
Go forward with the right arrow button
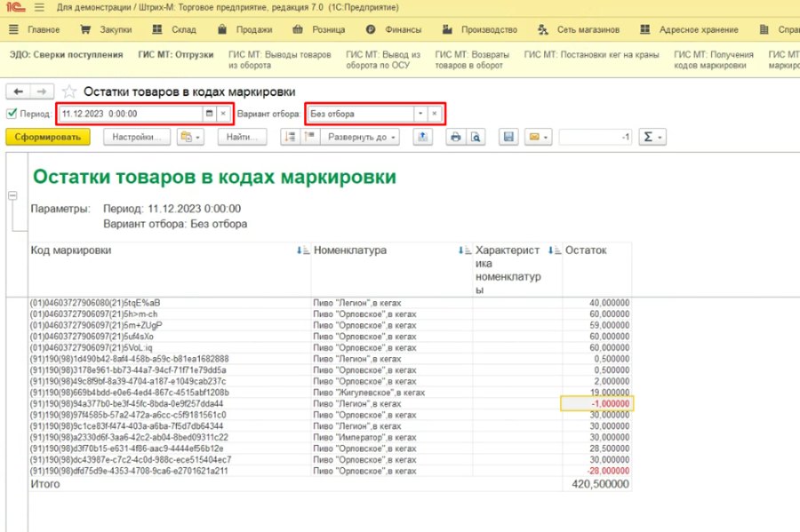tap(42, 91)
